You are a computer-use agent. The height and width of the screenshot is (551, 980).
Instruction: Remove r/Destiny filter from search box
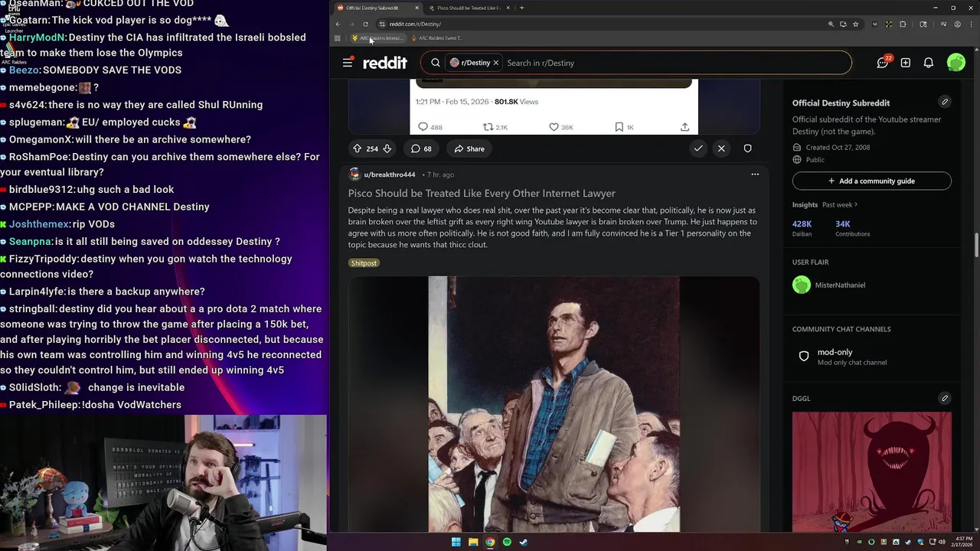click(496, 63)
